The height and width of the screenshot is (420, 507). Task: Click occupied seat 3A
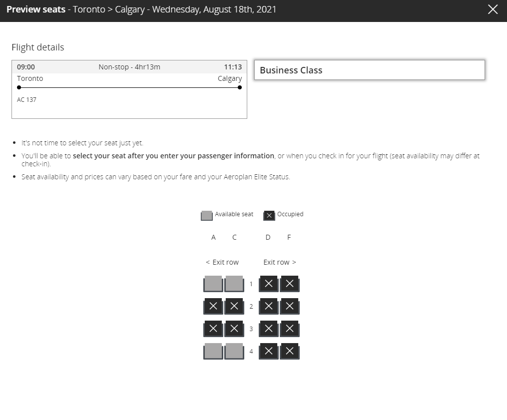(x=213, y=329)
